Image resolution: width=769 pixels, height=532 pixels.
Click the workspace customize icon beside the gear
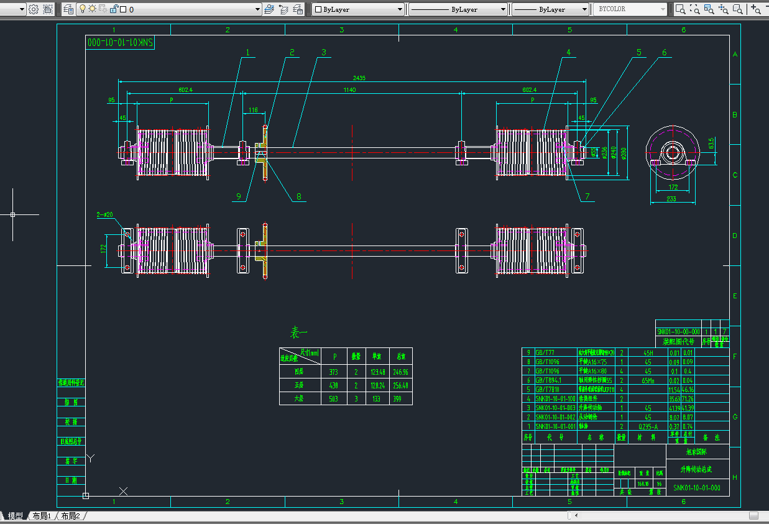point(48,9)
